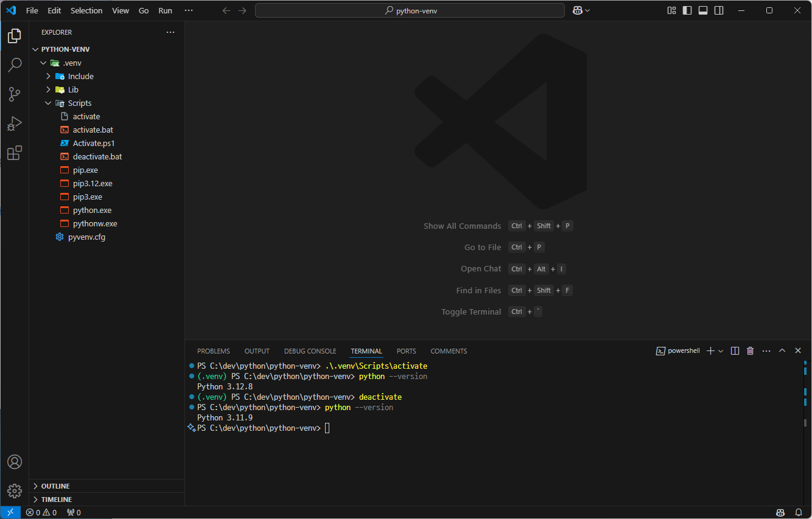Select pip3.12.exe in Scripts
The image size is (812, 519).
click(107, 183)
